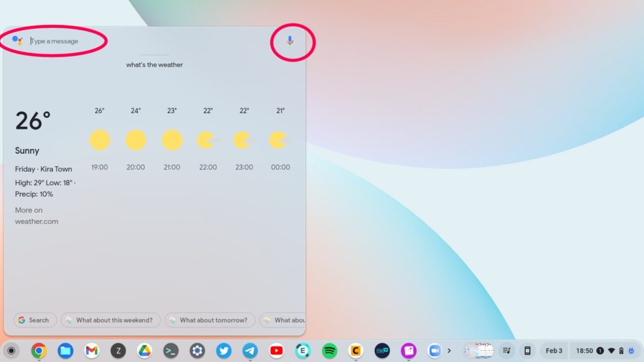Click the 'Friday · Kira Town' text
The width and height of the screenshot is (644, 362).
[43, 169]
